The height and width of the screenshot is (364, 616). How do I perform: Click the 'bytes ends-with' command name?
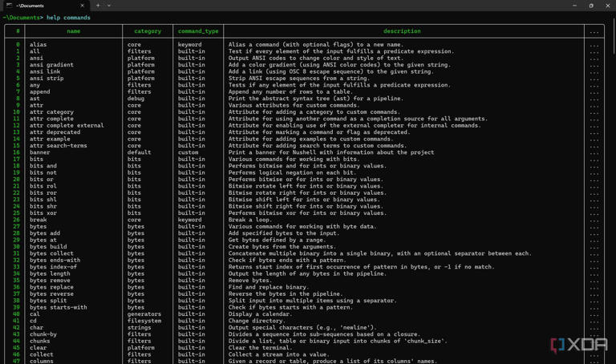coord(55,260)
